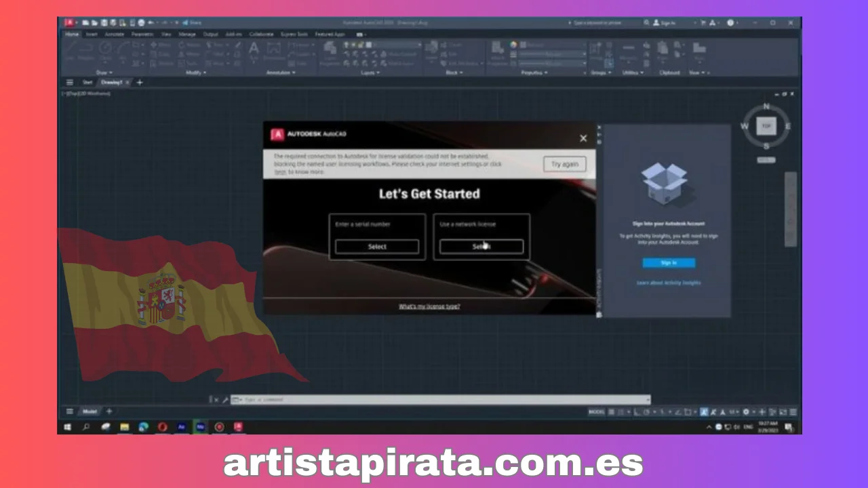868x488 pixels.
Task: Expand the Draw panel dropdown
Action: pos(104,73)
